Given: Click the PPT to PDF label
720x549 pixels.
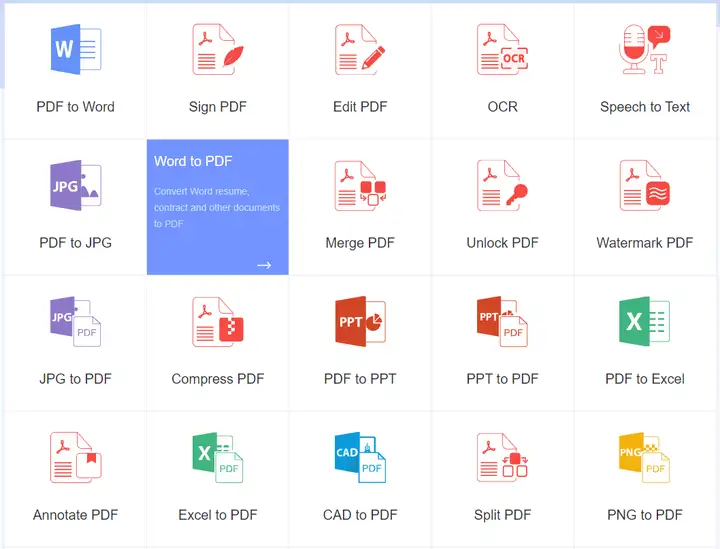Looking at the screenshot, I should point(503,379).
